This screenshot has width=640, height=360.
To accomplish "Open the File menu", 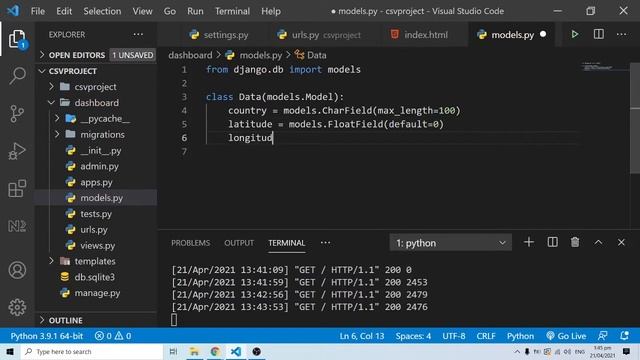I will [38, 11].
